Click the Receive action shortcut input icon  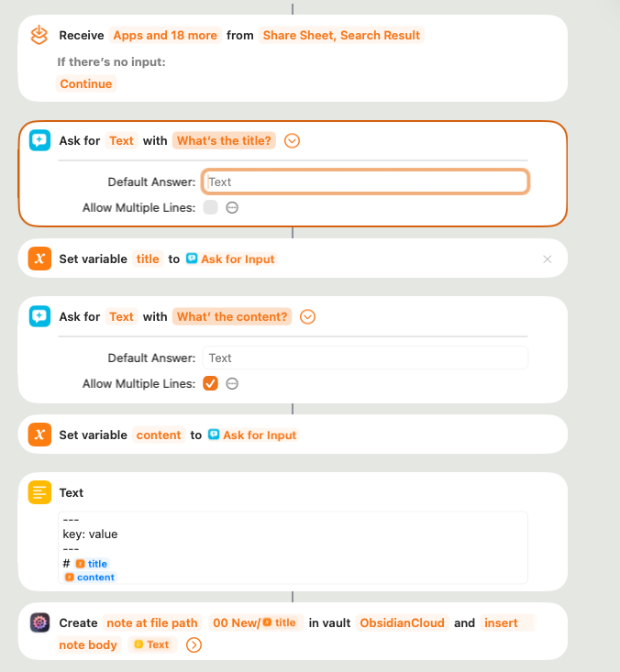click(39, 35)
